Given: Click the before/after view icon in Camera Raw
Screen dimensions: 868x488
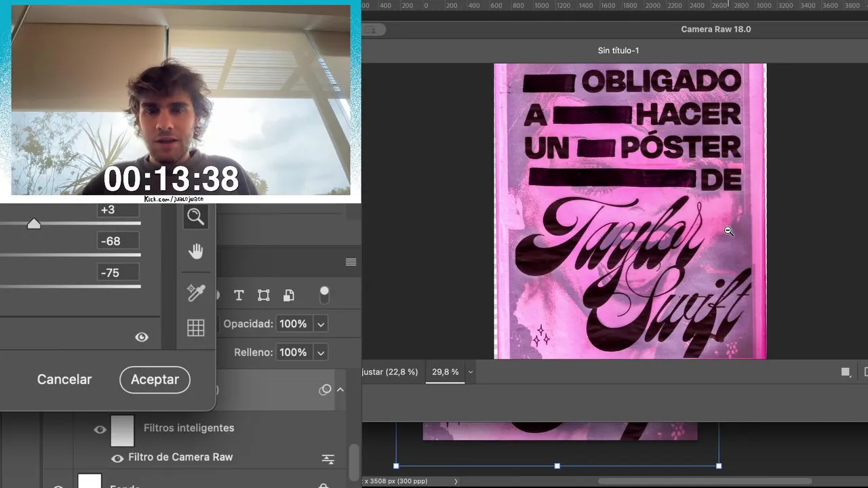Looking at the screenshot, I should (x=846, y=372).
